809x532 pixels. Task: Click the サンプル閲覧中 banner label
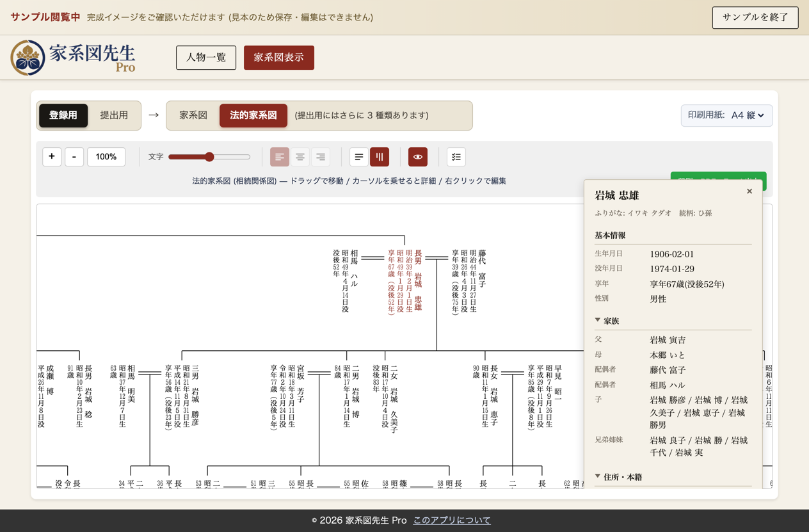(x=45, y=17)
